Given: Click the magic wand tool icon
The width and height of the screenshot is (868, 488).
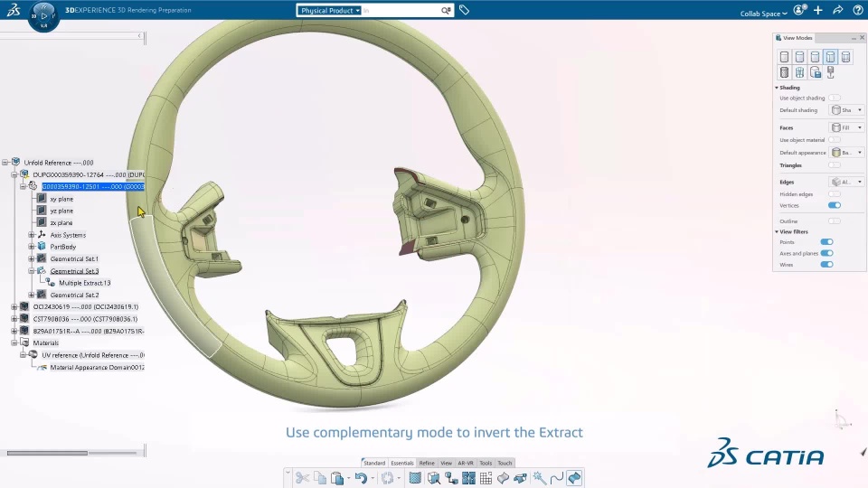Looking at the screenshot, I should pos(539,477).
